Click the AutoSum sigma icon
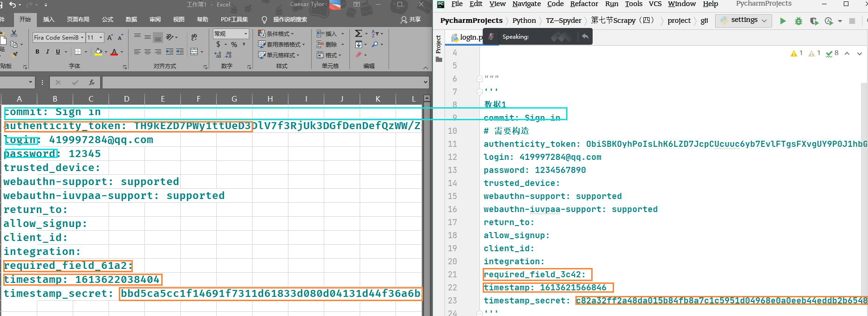 coord(358,34)
